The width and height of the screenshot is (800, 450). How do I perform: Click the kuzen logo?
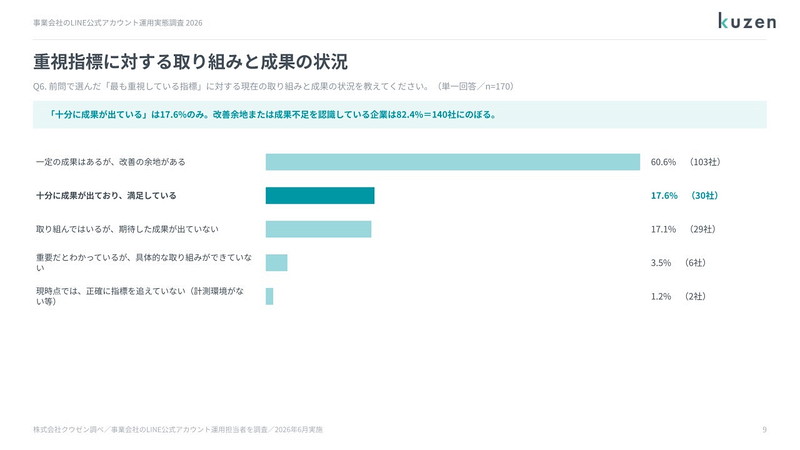click(747, 21)
